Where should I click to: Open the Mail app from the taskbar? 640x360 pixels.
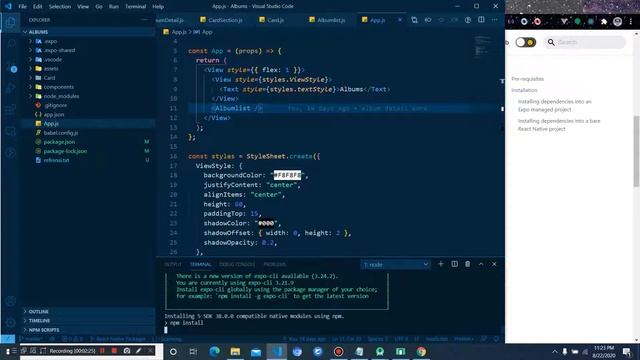click(x=256, y=351)
